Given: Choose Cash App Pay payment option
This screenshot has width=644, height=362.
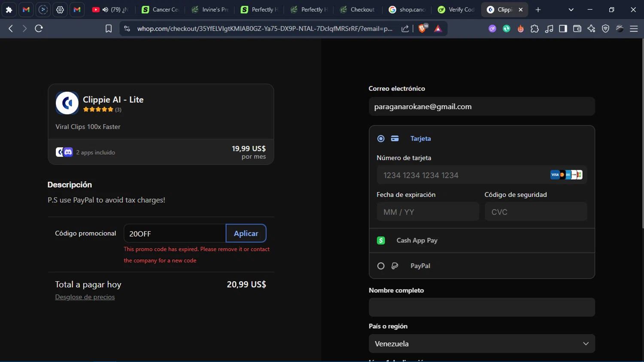Looking at the screenshot, I should point(482,240).
